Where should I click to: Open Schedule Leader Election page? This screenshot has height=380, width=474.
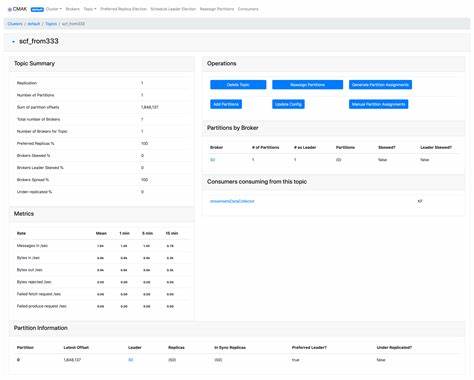(173, 9)
